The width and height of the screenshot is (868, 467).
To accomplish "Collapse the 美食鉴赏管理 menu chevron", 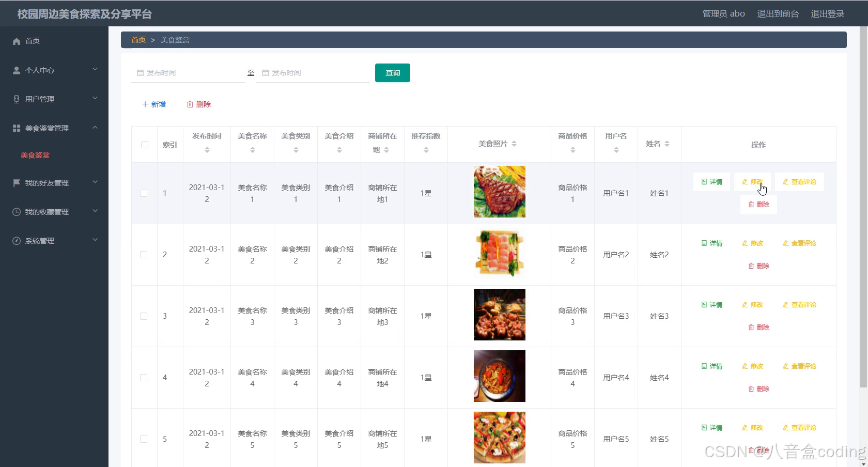I will (95, 128).
